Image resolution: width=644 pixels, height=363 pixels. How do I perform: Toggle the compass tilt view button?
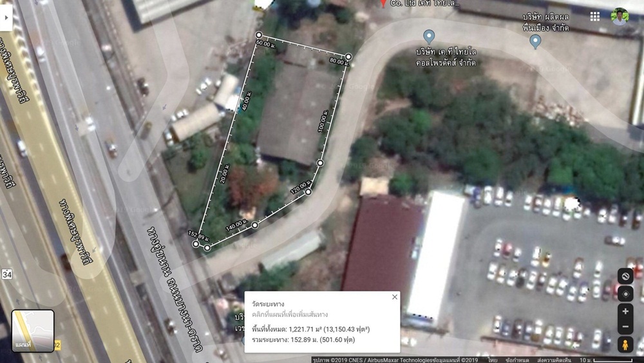coord(625,276)
